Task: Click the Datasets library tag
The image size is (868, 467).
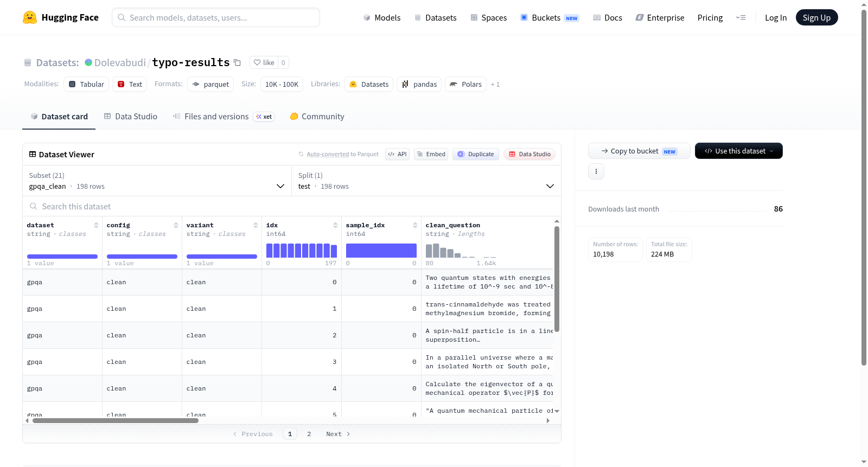Action: pos(369,84)
